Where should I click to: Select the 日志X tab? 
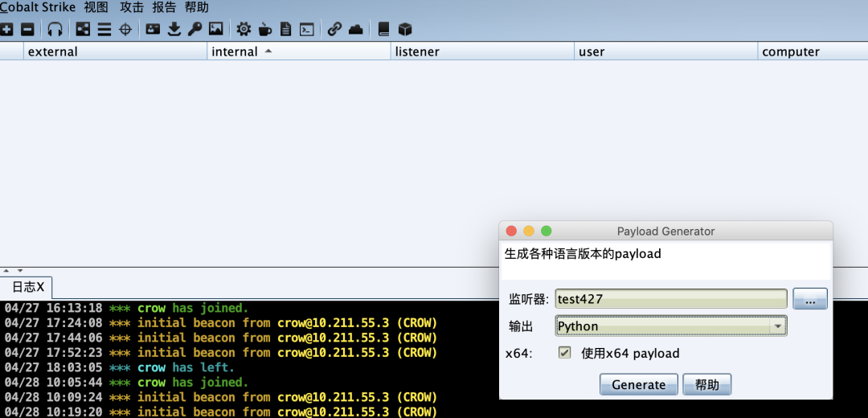(27, 287)
